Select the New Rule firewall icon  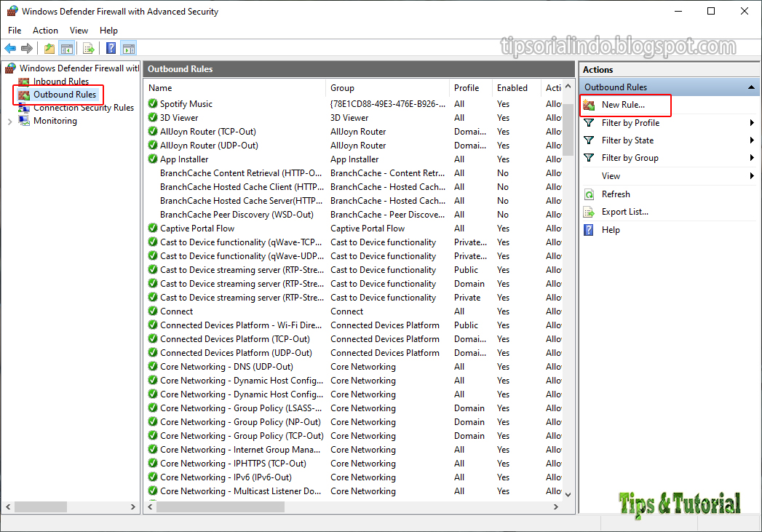[x=589, y=106]
